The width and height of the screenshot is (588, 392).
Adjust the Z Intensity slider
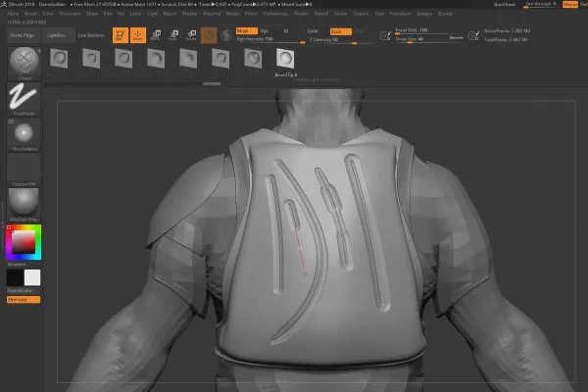339,40
